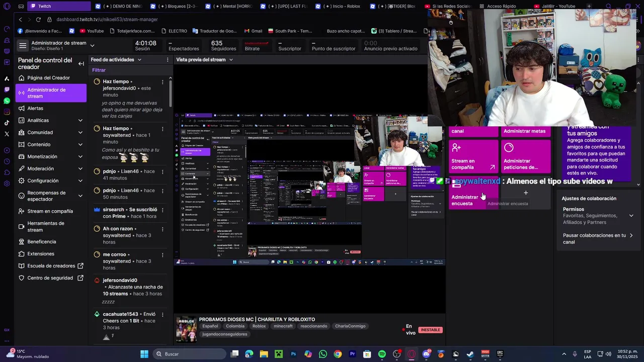This screenshot has height=362, width=644.
Task: Collapse the Panel de control del creador sidebar
Action: [x=81, y=63]
